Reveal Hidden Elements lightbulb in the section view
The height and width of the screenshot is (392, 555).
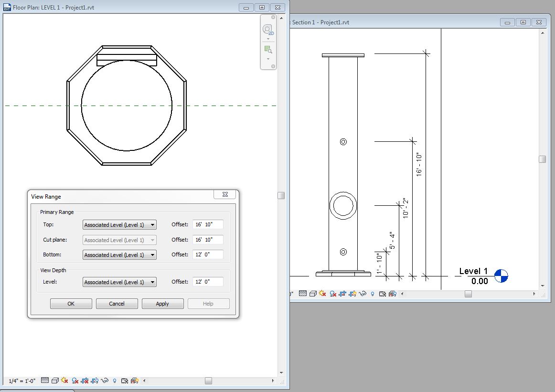(373, 293)
